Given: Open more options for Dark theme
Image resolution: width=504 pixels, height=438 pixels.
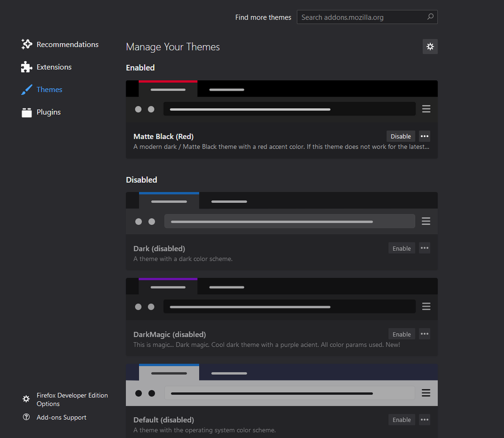Looking at the screenshot, I should pyautogui.click(x=425, y=248).
